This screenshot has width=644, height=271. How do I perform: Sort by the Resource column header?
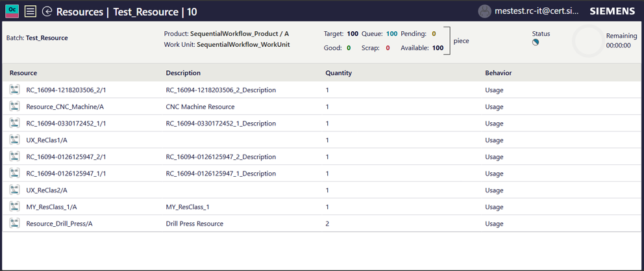pos(23,73)
